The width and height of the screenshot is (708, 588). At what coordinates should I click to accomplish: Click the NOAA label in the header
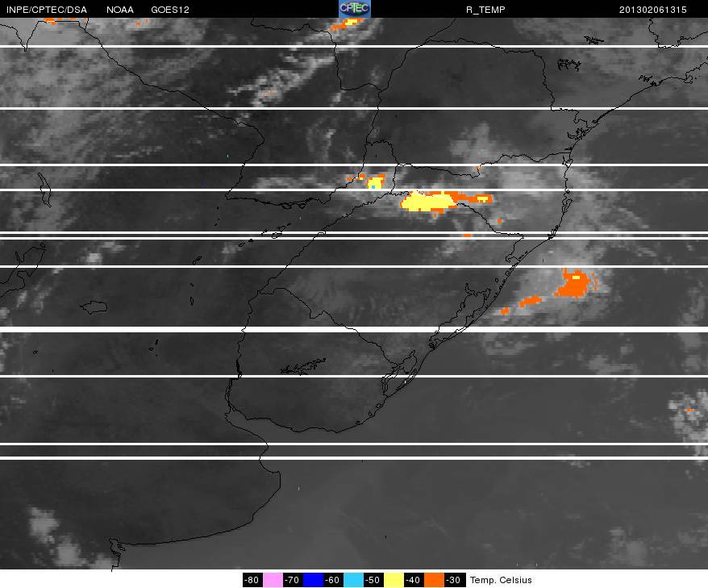[120, 10]
